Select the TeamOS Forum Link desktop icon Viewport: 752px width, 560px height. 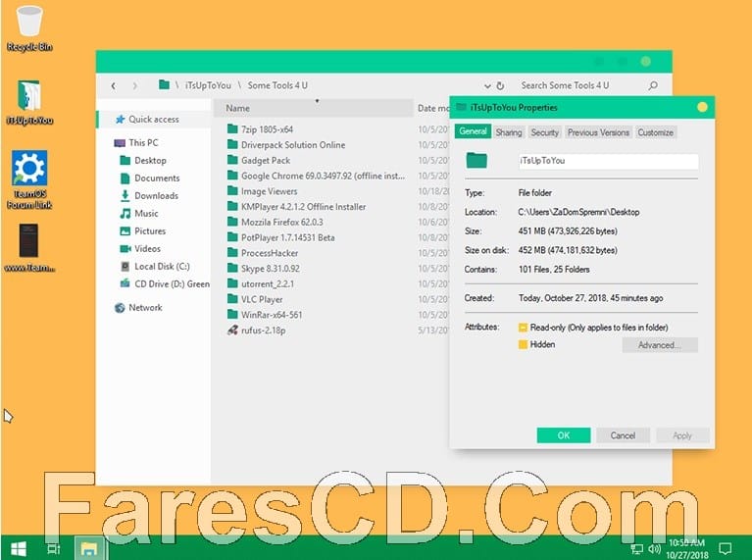pyautogui.click(x=29, y=179)
